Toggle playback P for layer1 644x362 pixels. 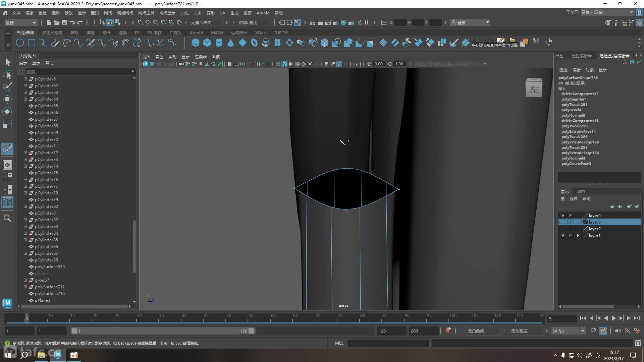(570, 235)
